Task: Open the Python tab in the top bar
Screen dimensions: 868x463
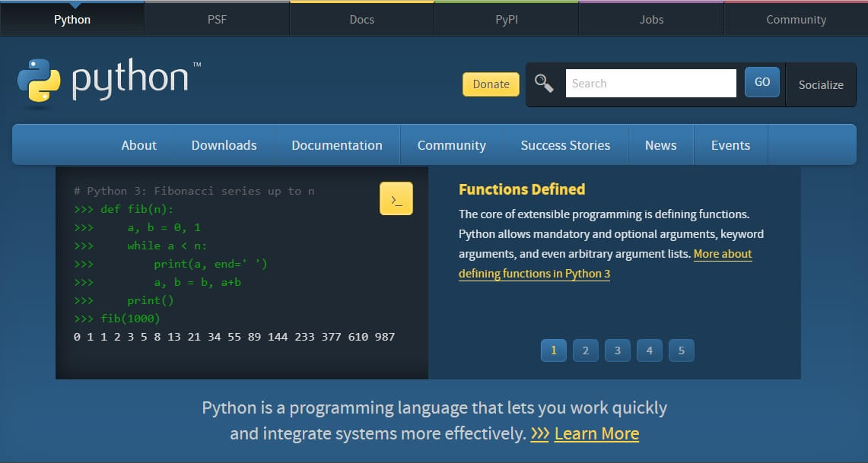Action: 72,19
